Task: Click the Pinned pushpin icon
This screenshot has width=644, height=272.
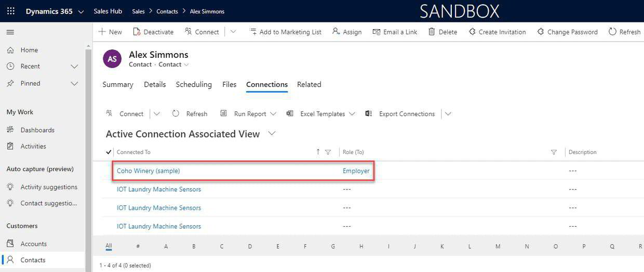Action: click(10, 83)
